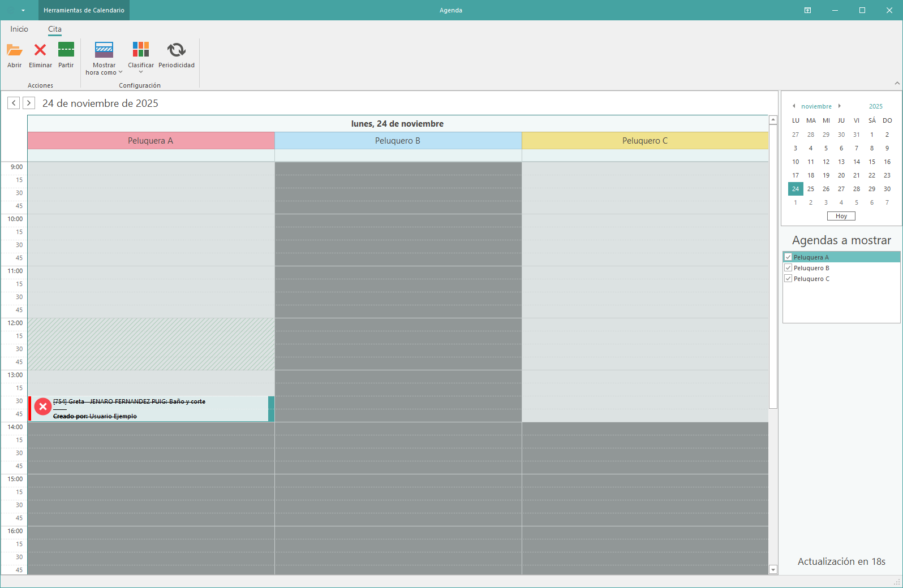Open the quick access toolbar dropdown
The image size is (903, 588).
tap(23, 10)
